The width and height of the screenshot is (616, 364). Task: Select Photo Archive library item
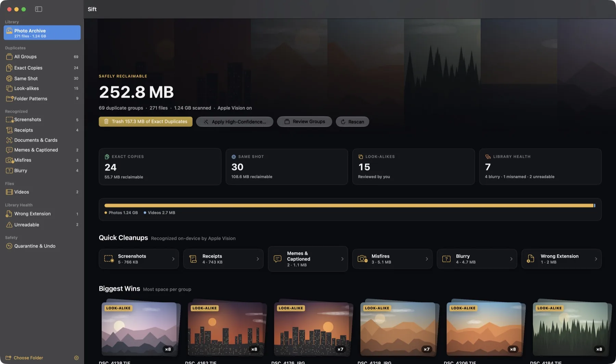pos(42,33)
